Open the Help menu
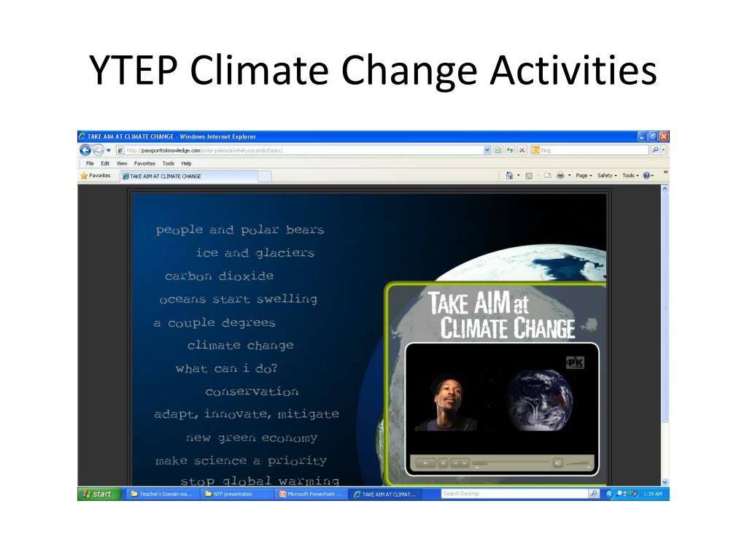The height and width of the screenshot is (560, 747). (x=186, y=163)
